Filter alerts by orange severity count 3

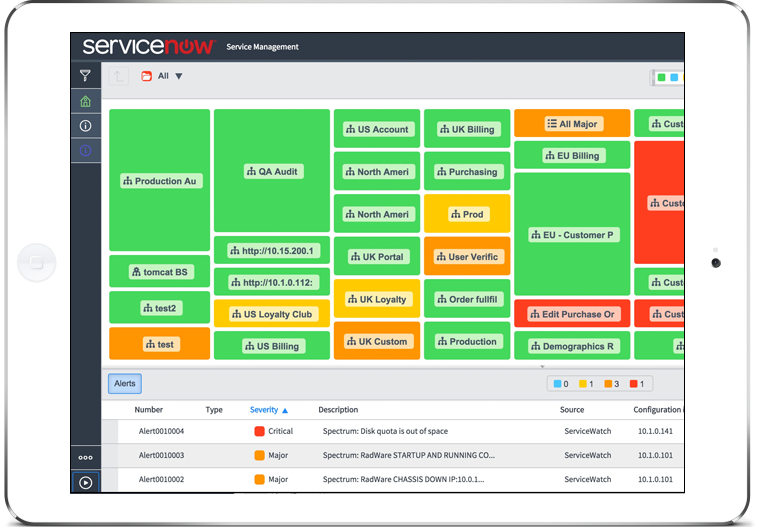(612, 384)
